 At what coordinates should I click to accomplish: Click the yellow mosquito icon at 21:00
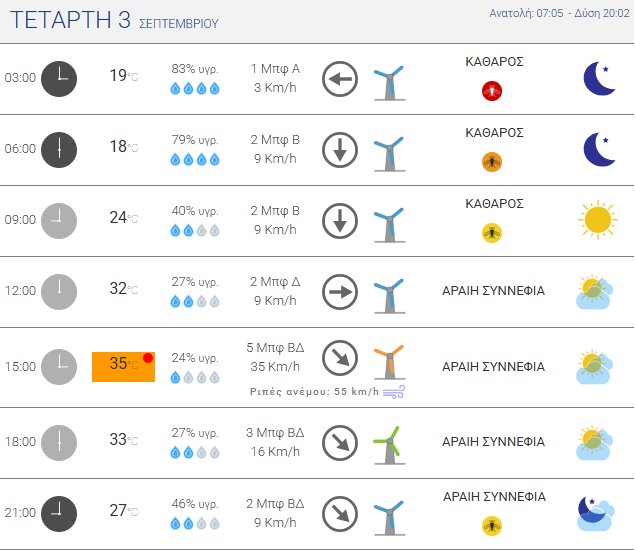coord(492,525)
